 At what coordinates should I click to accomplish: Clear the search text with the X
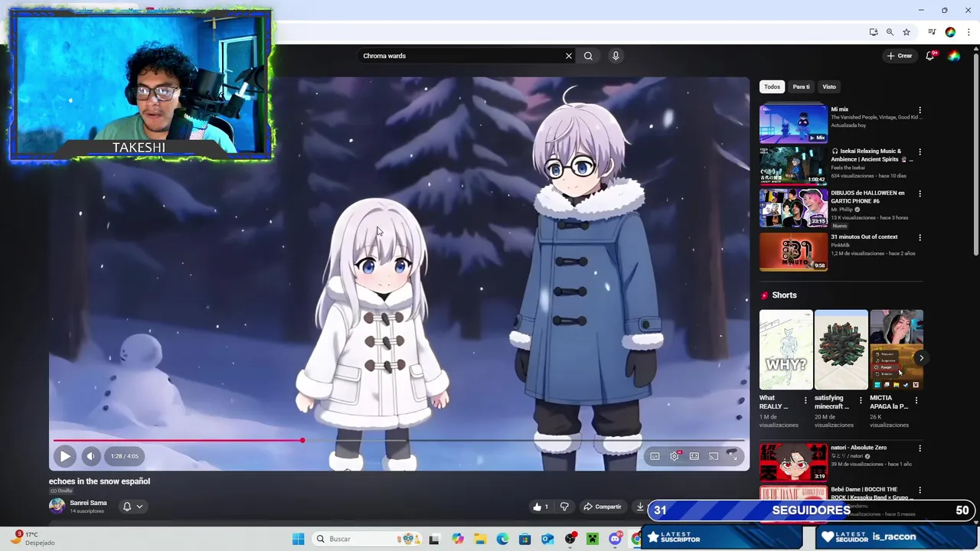click(569, 56)
